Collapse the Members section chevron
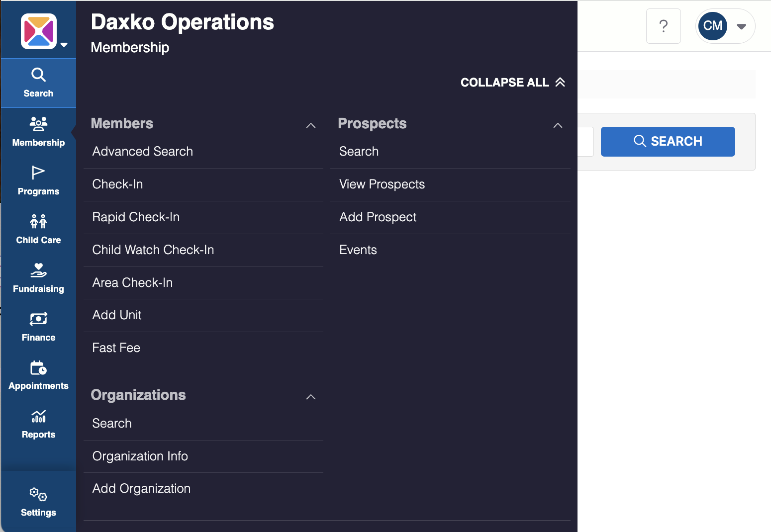Screen dimensions: 771x532 tap(311, 125)
